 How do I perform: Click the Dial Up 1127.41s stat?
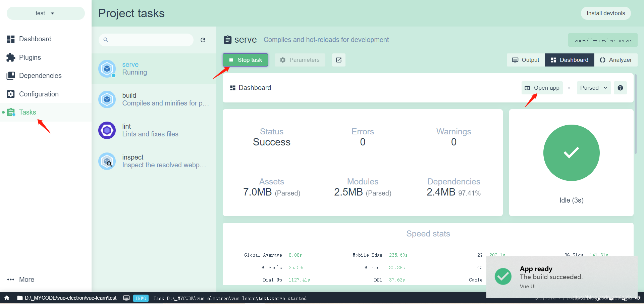tap(286, 280)
